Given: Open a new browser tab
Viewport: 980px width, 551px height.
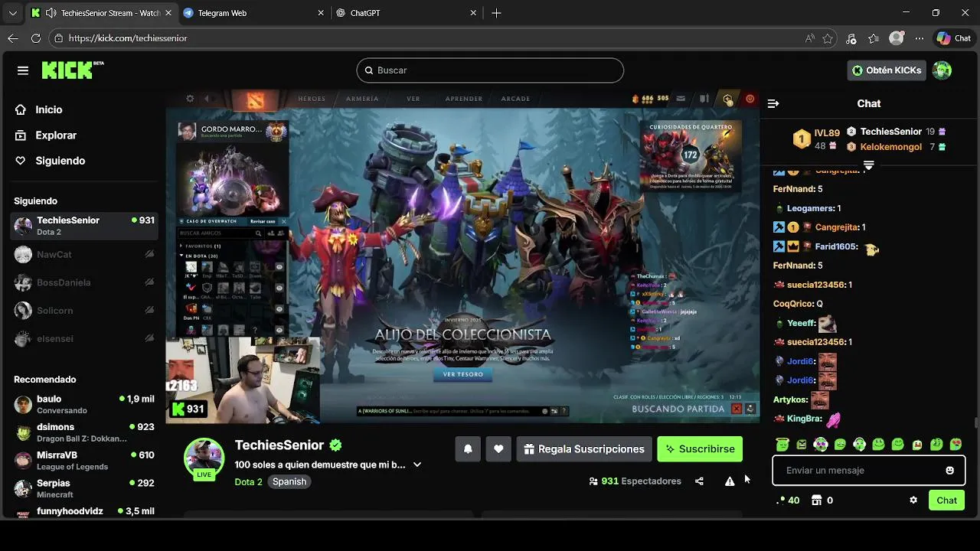Looking at the screenshot, I should click(x=496, y=13).
